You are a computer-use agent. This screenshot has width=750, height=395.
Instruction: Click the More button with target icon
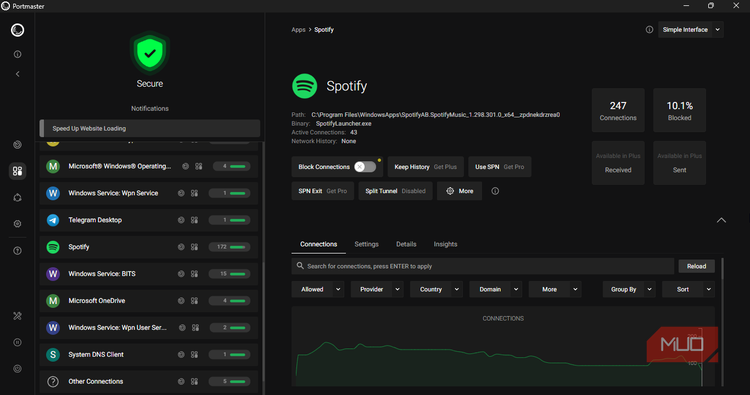pos(459,191)
